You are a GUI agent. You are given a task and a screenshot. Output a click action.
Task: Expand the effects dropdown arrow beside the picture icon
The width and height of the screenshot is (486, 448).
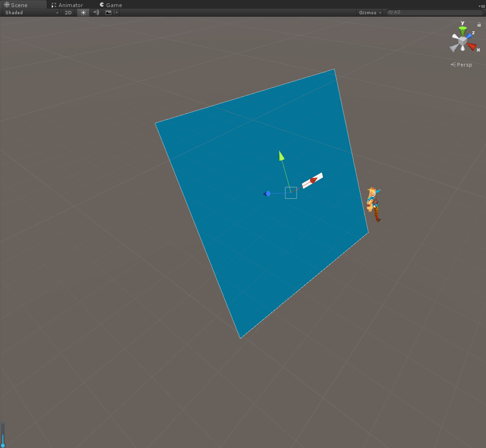click(117, 12)
